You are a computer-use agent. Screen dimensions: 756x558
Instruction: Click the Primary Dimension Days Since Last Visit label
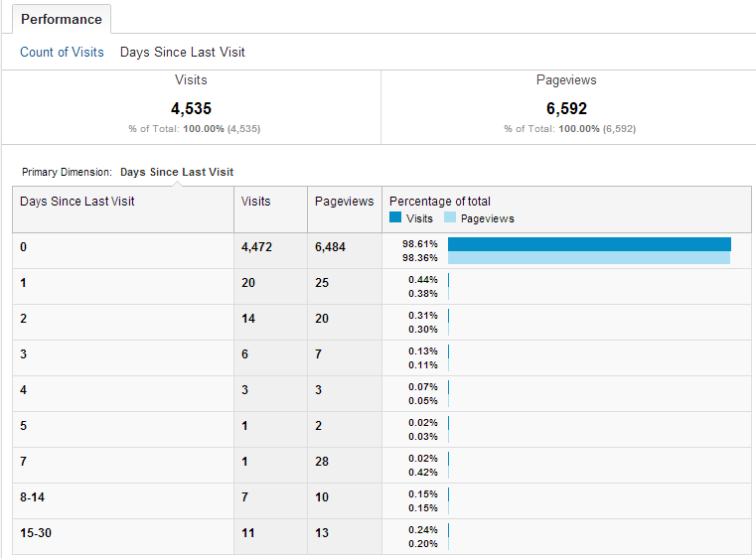177,172
